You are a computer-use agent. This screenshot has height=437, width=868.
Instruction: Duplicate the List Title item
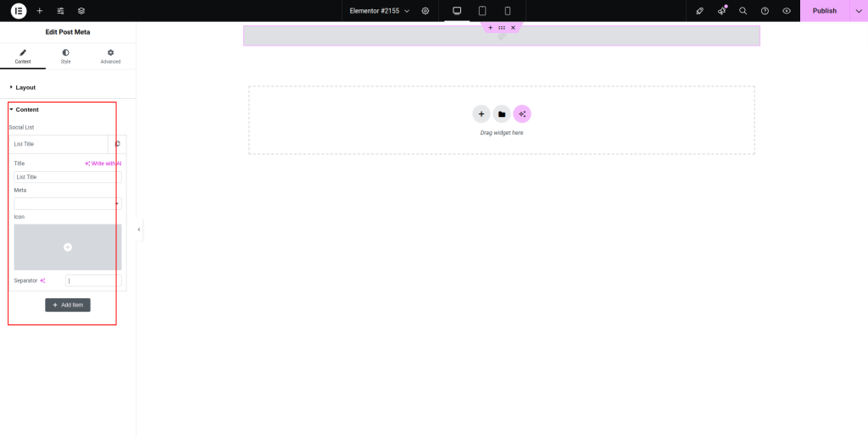click(x=117, y=144)
